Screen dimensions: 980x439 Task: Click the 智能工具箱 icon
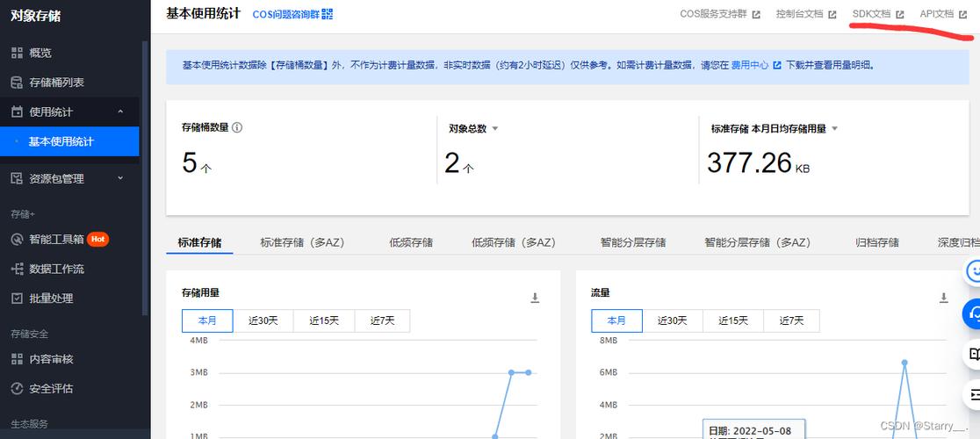click(17, 239)
